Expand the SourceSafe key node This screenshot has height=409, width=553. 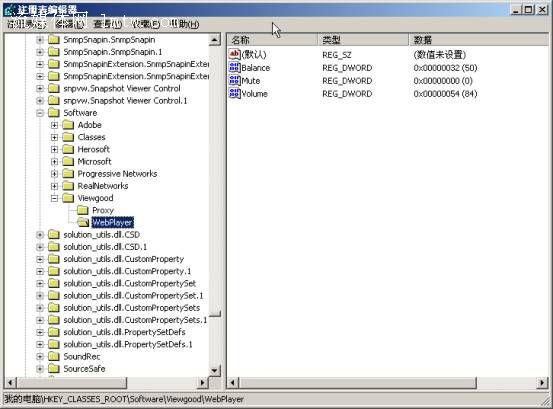tap(40, 369)
